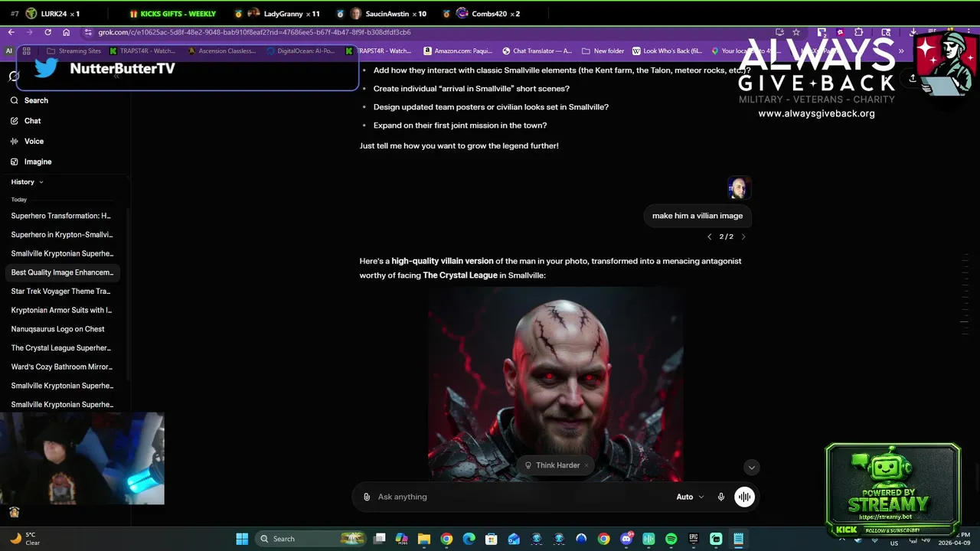
Task: Open Task View on taskbar
Action: (379, 539)
